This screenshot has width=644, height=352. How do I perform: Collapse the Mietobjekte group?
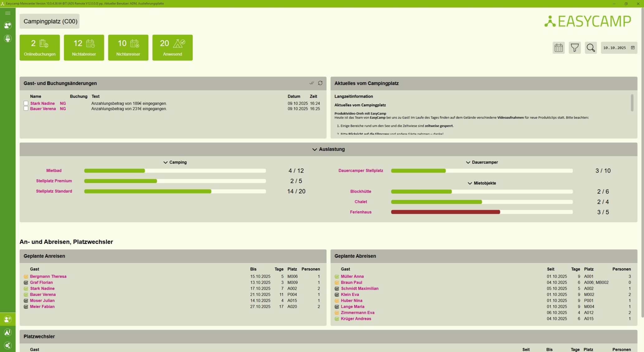(470, 183)
